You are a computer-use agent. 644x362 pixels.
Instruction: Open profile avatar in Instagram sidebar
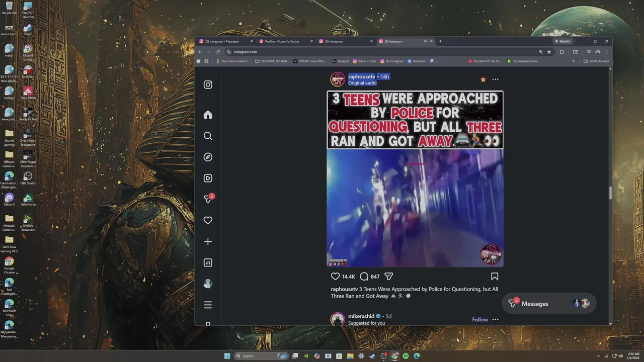click(208, 284)
